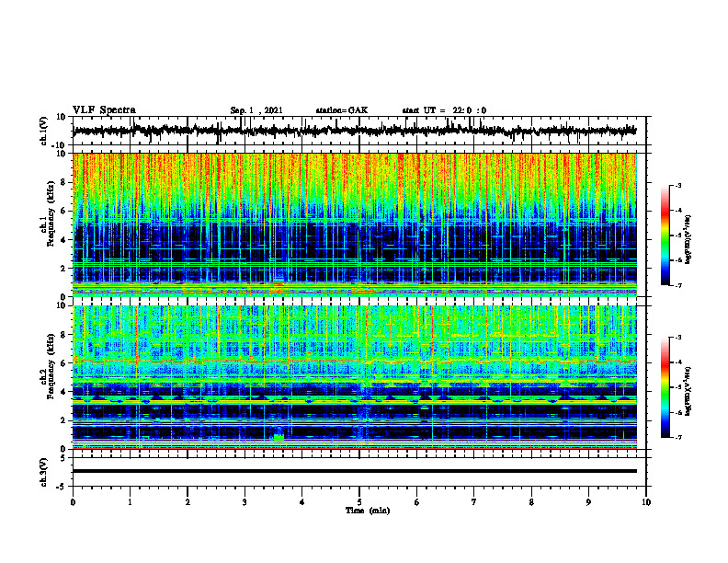The width and height of the screenshot is (728, 563).
Task: Click the "VLF Spectra" plot title
Action: click(104, 110)
